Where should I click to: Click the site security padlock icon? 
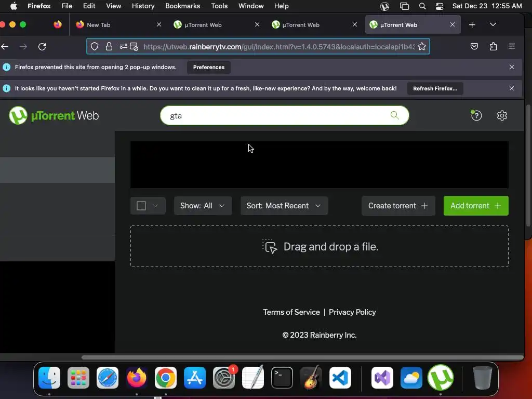109,46
